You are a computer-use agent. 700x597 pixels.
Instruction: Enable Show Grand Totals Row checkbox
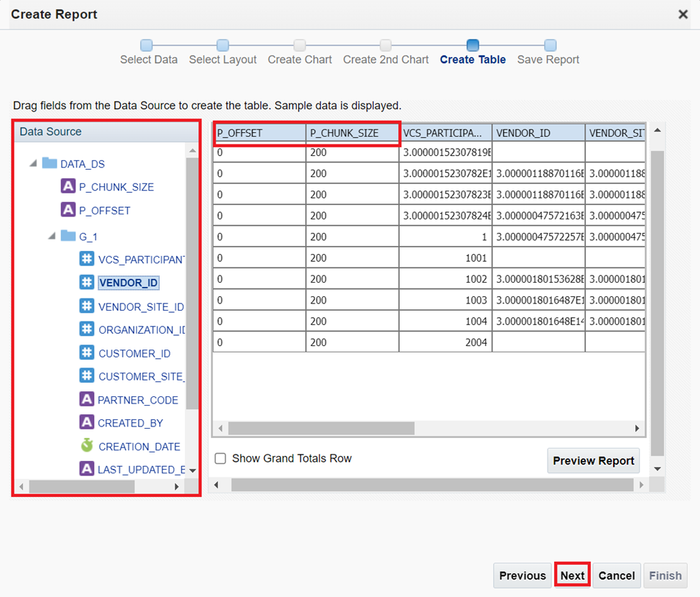pos(220,458)
